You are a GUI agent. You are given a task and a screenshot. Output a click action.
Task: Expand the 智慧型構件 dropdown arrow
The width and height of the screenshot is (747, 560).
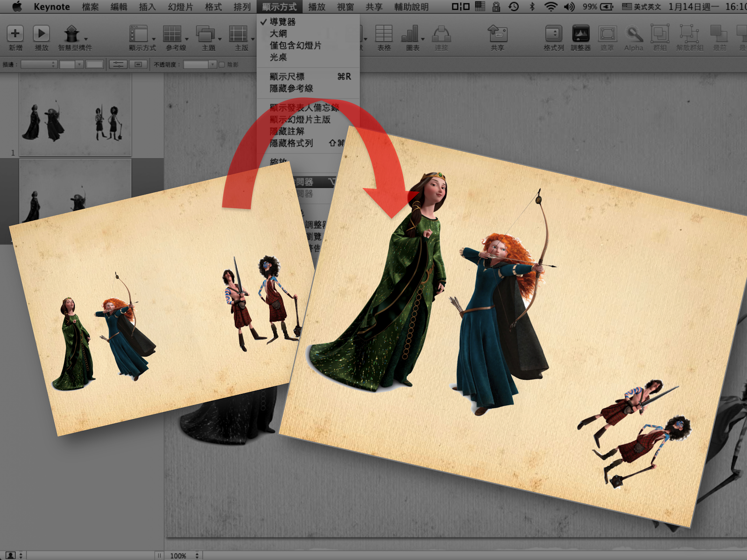[86, 39]
